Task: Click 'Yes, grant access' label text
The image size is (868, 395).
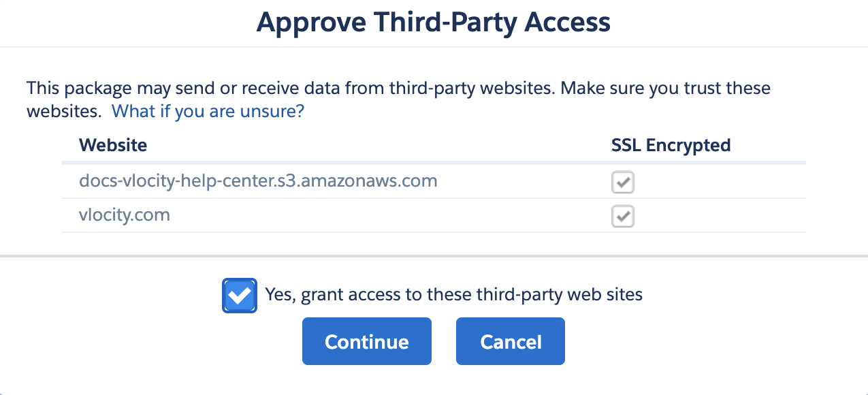Action: (x=453, y=294)
